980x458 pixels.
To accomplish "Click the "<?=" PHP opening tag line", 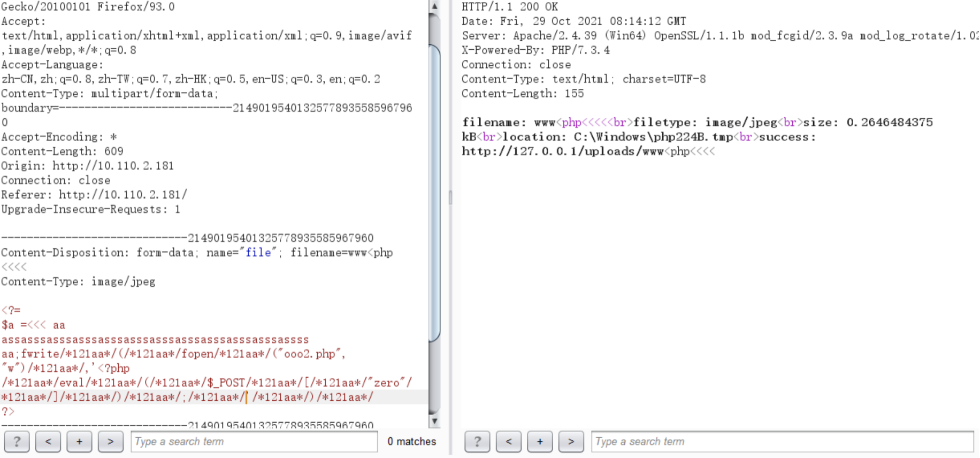I will tap(11, 310).
